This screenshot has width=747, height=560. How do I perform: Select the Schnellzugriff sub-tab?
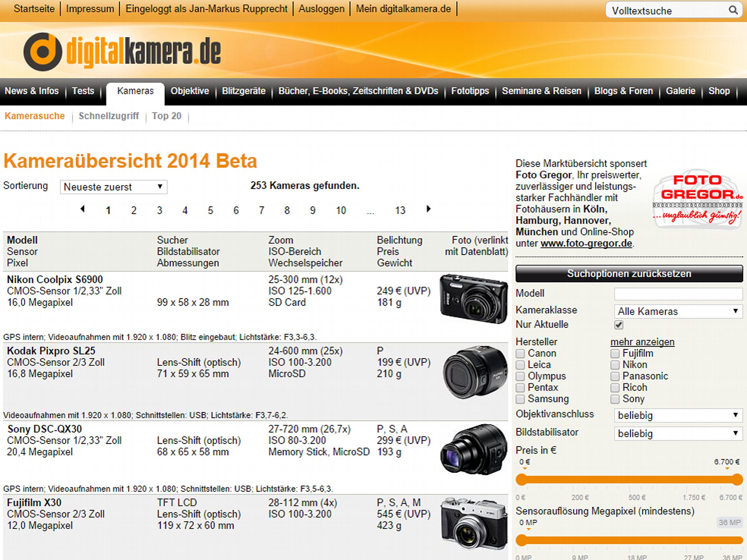coord(109,116)
